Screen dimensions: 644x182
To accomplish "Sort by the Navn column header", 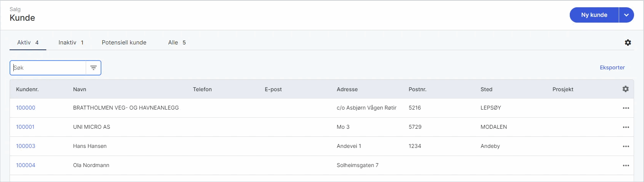I will point(80,89).
